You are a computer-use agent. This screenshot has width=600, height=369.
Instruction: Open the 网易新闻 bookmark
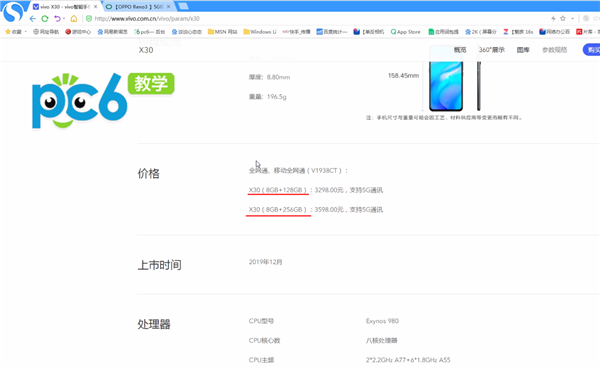pos(112,32)
